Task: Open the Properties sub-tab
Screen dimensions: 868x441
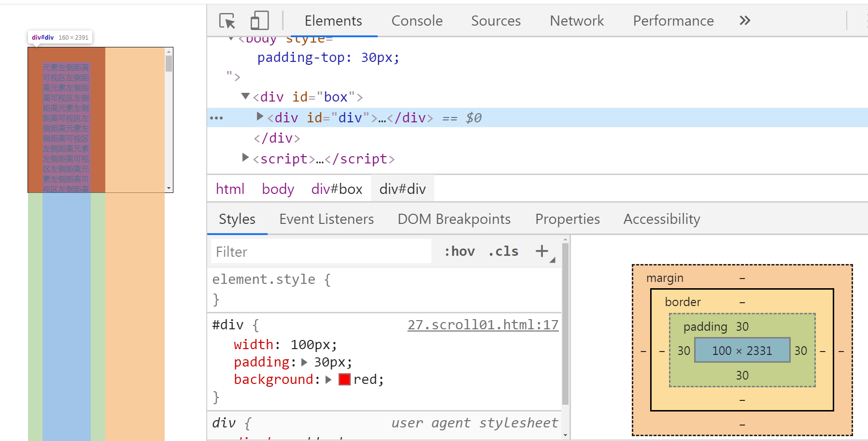Action: (x=568, y=219)
